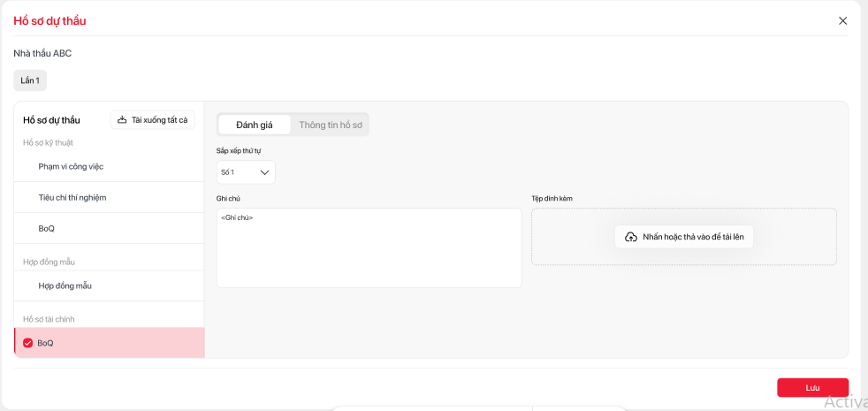The image size is (868, 411).
Task: Open the Số 1 ranking dropdown
Action: point(245,172)
